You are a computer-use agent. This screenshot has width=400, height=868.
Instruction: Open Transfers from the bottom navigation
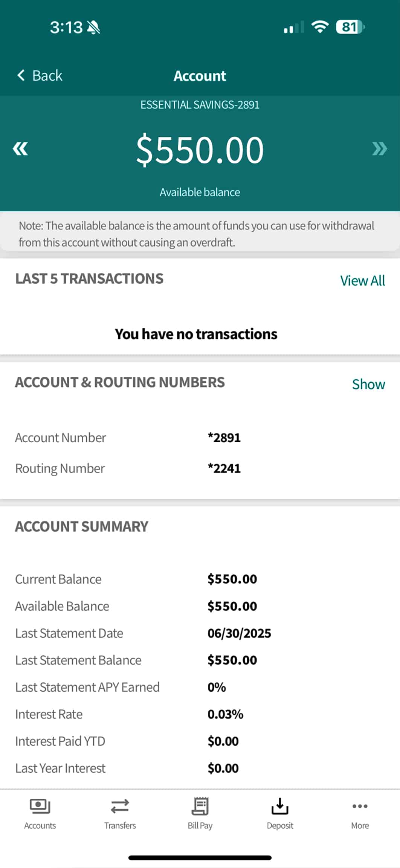120,806
